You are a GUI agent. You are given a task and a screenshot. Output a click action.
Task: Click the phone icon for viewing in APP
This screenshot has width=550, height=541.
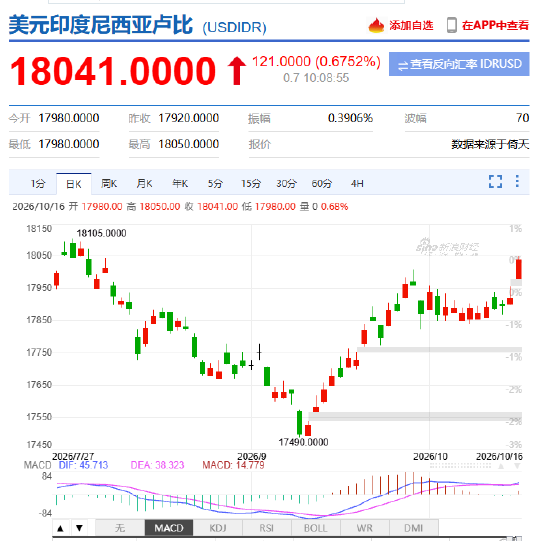(452, 25)
